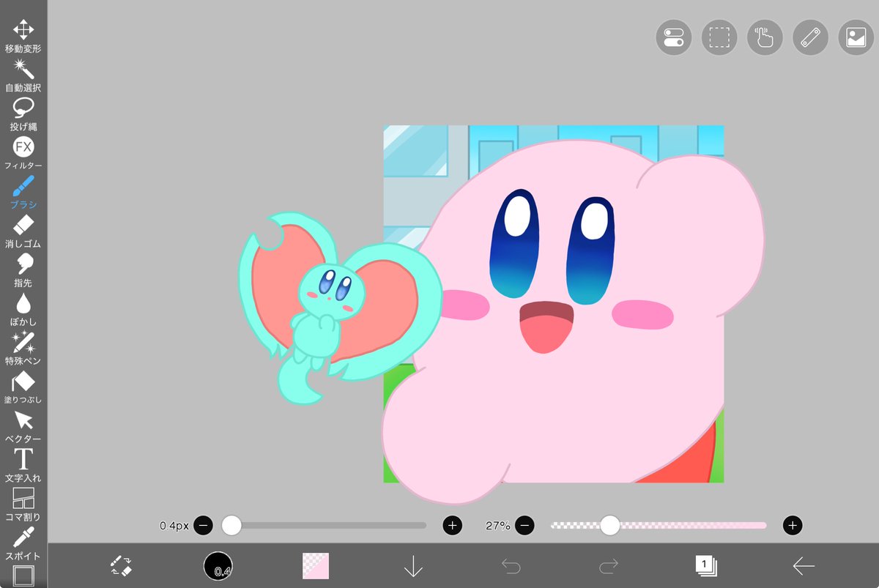879x588 pixels.
Task: Increase the brush opacity with plus
Action: coord(792,525)
